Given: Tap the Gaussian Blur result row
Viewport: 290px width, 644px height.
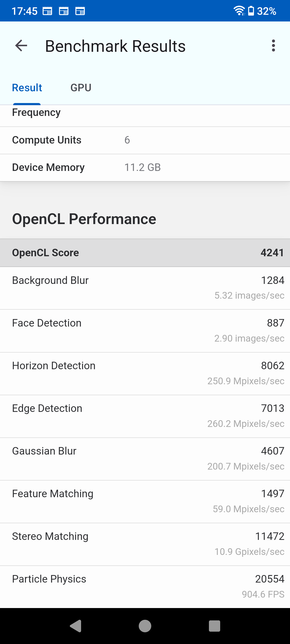Looking at the screenshot, I should coord(145,459).
